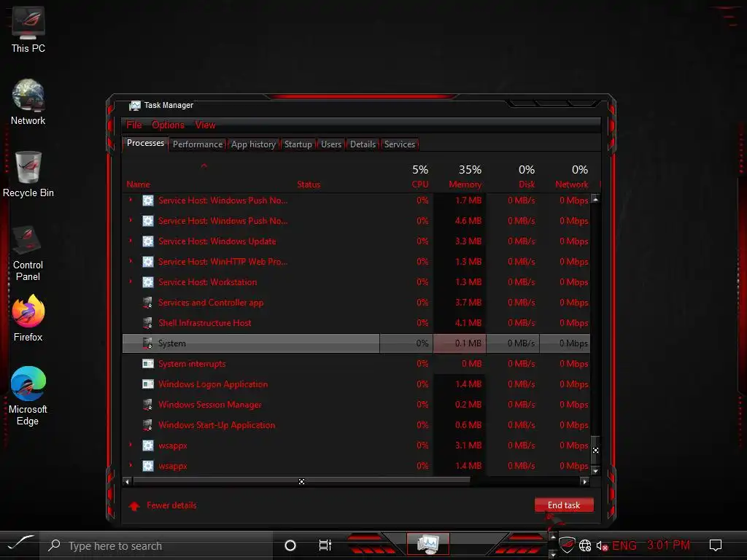
Task: Click the muted speaker tray icon
Action: point(602,546)
